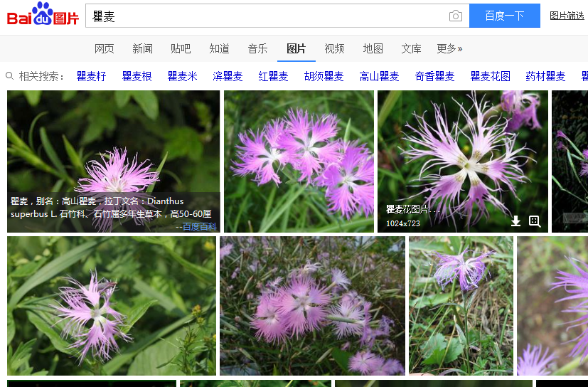
Task: Switch to the 网页 tab
Action: [x=104, y=48]
